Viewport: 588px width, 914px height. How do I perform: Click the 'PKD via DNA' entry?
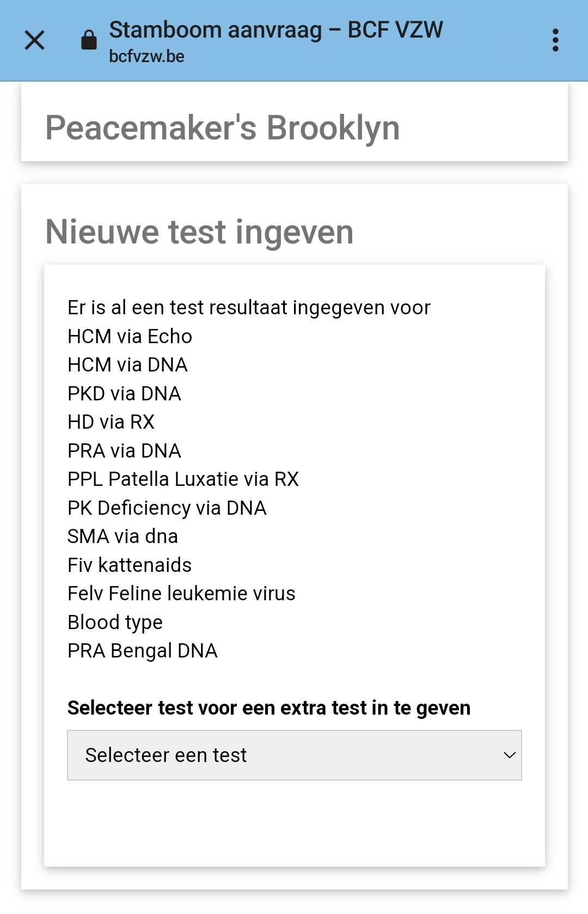click(124, 394)
